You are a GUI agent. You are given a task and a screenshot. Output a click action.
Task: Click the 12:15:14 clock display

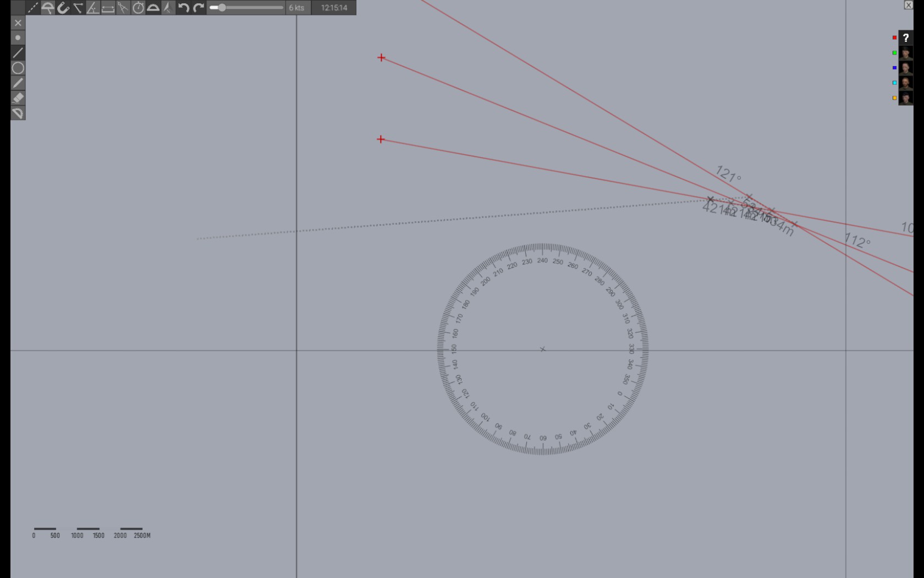click(334, 8)
